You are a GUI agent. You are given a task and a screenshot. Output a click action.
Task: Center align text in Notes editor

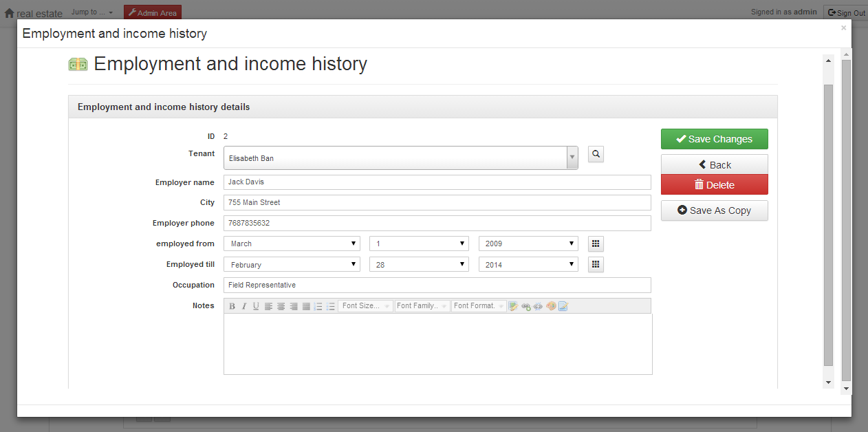281,306
